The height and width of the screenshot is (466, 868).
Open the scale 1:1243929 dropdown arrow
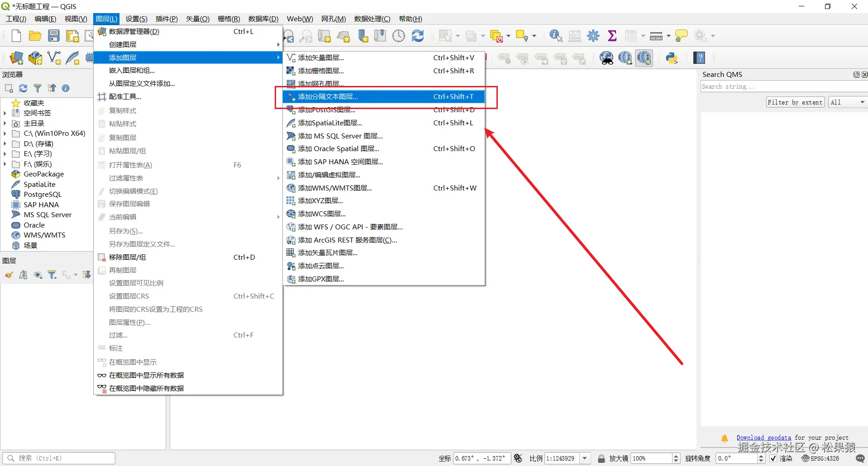585,458
